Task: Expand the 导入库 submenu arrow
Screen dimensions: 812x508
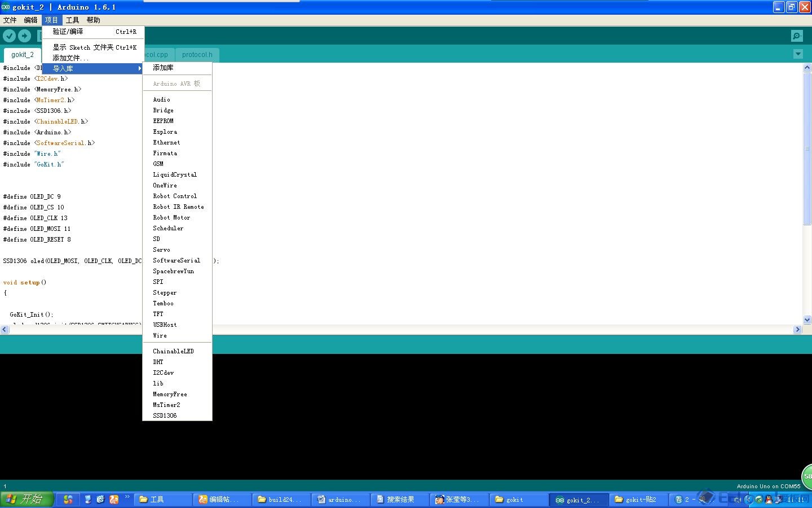Action: 139,68
